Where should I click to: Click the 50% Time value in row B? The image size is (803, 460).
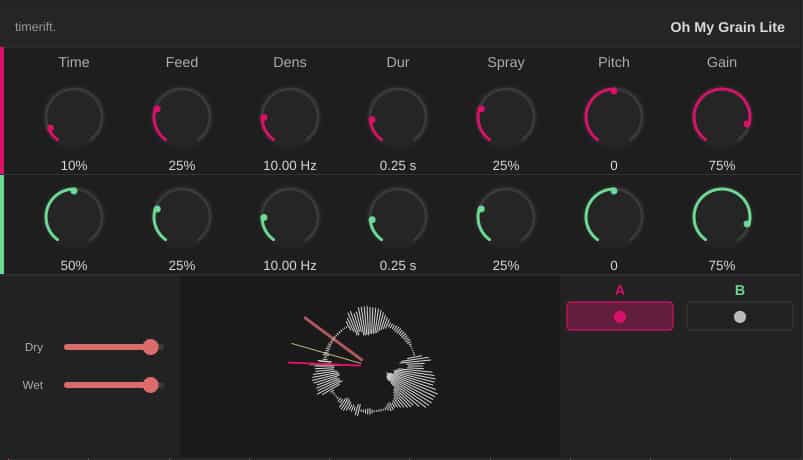[x=74, y=265]
